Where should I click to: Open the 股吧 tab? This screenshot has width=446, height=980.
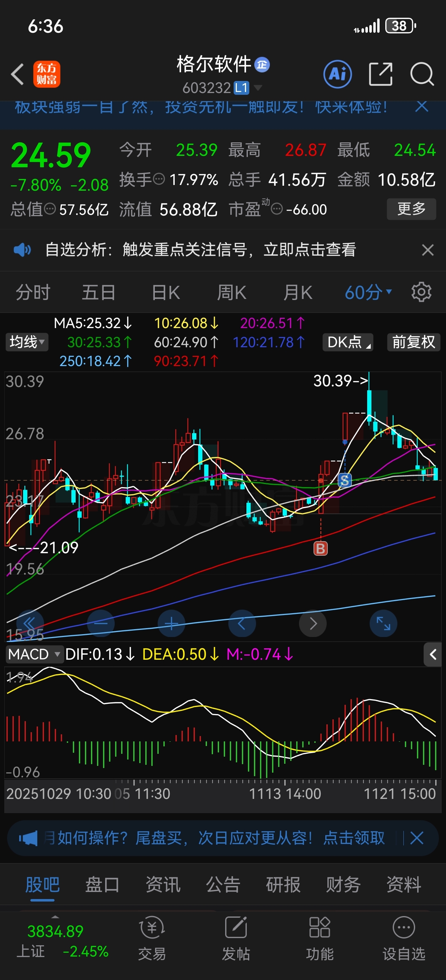point(42,884)
